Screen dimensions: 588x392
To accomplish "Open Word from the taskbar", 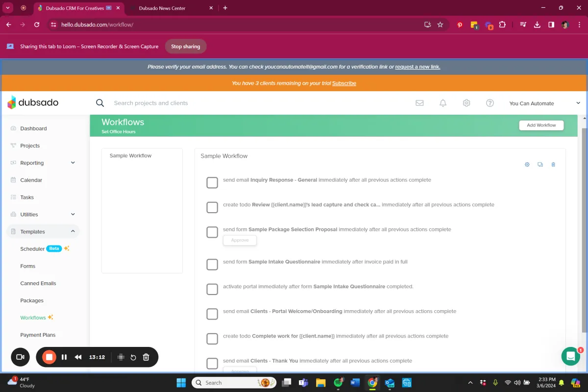I will tap(355, 383).
